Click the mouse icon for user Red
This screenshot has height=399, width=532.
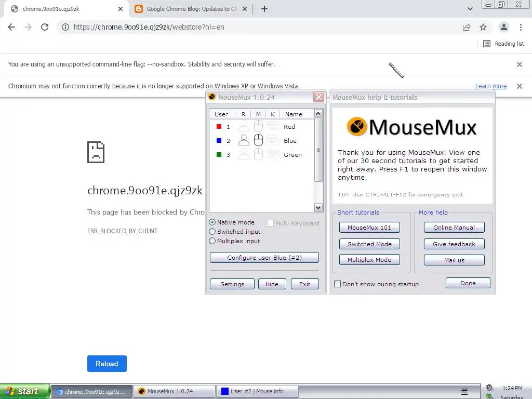(x=259, y=126)
